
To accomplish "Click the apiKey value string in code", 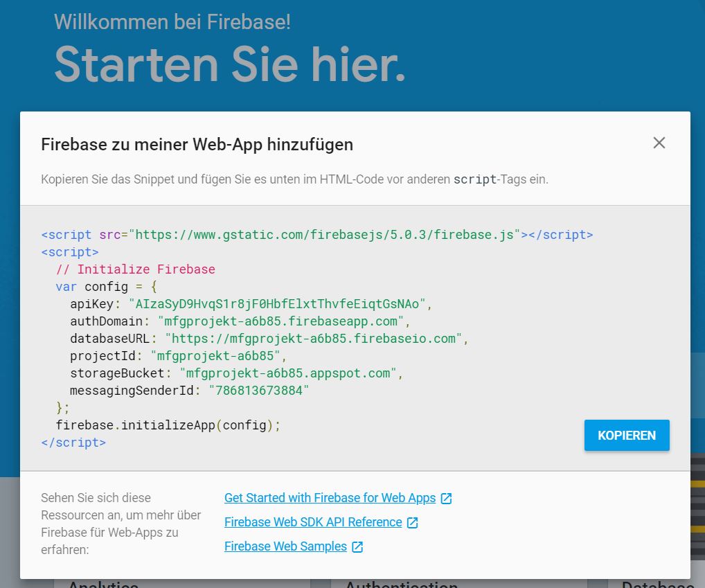I will [277, 304].
